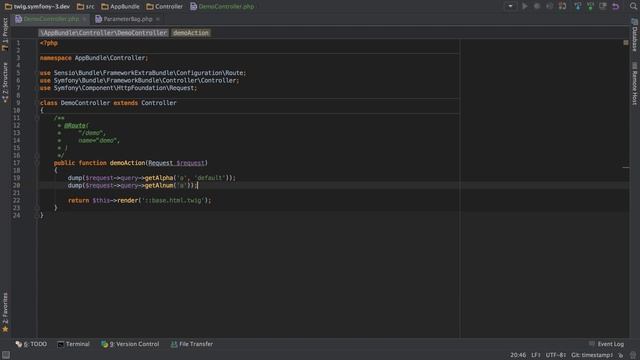Click the src breadcrumb folder
Viewport: 640px width, 360px height.
coord(86,7)
